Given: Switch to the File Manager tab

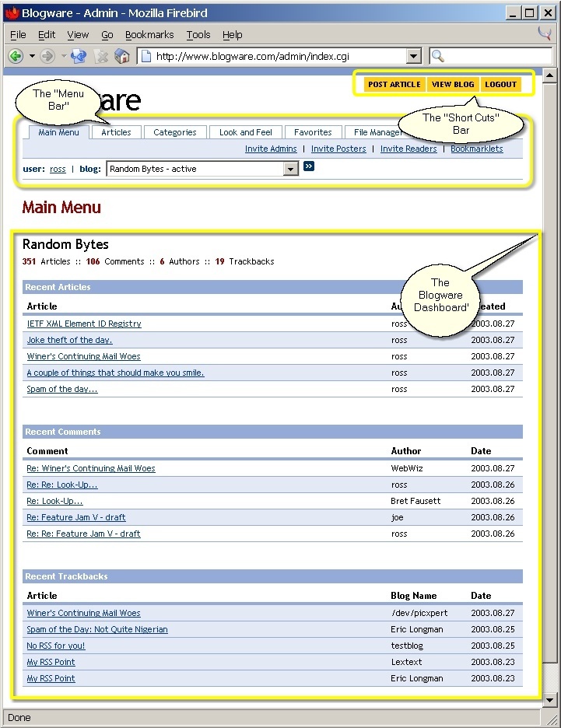Looking at the screenshot, I should [x=377, y=132].
